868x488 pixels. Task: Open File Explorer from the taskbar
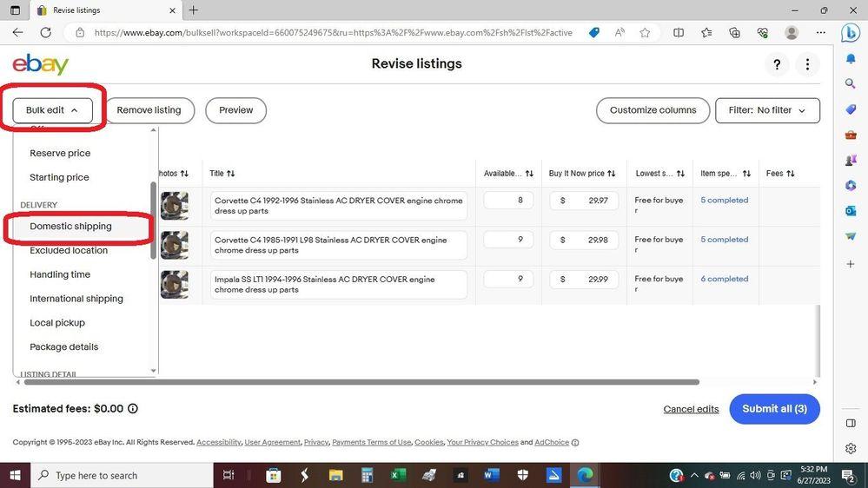tap(335, 475)
